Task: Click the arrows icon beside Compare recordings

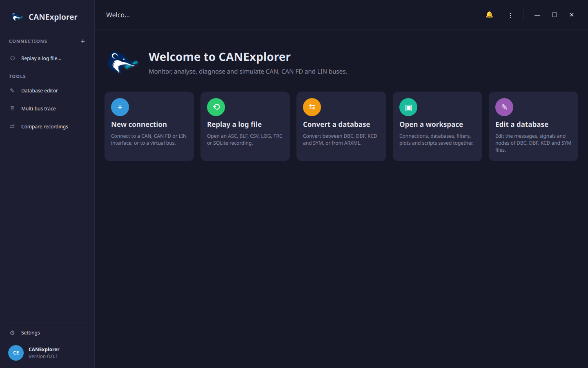Action: [x=12, y=126]
